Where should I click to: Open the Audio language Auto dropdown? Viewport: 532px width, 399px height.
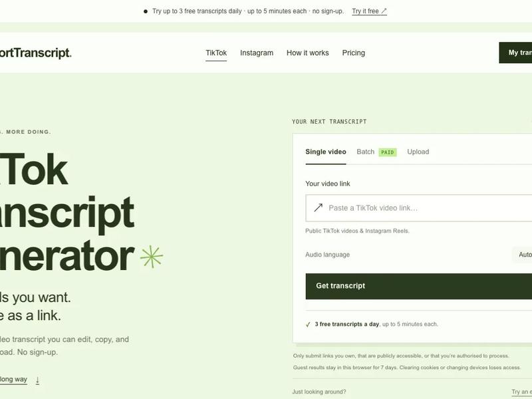pos(523,255)
